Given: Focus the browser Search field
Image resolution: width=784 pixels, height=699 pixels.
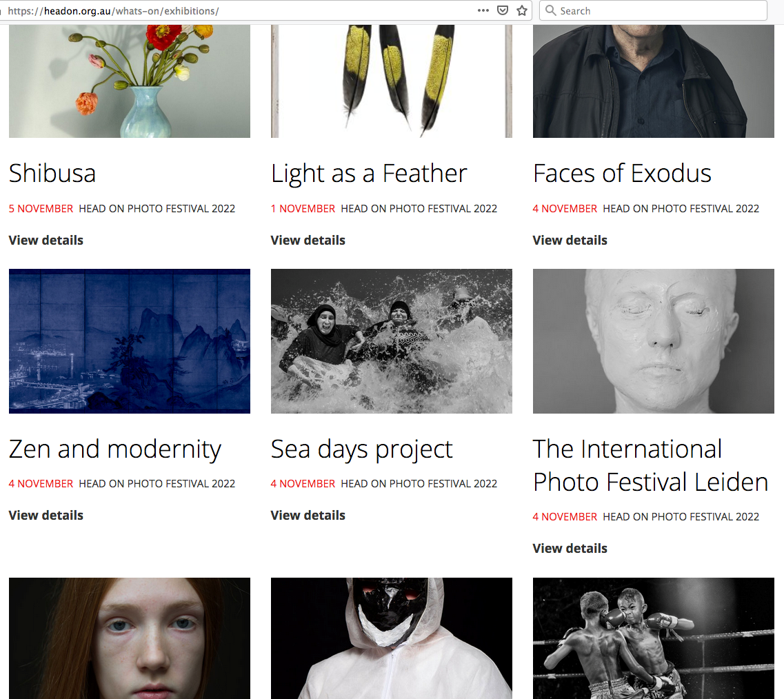Looking at the screenshot, I should pos(653,10).
